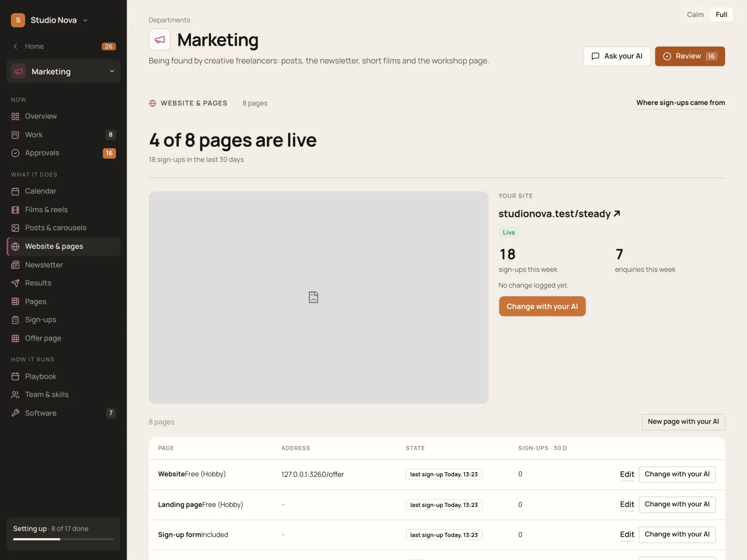Click Landing page last sign-up badge

[444, 505]
